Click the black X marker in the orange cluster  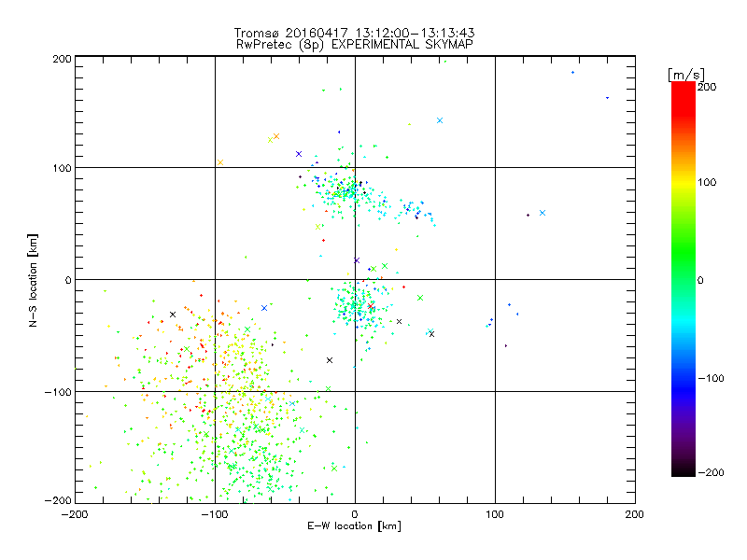click(x=173, y=315)
